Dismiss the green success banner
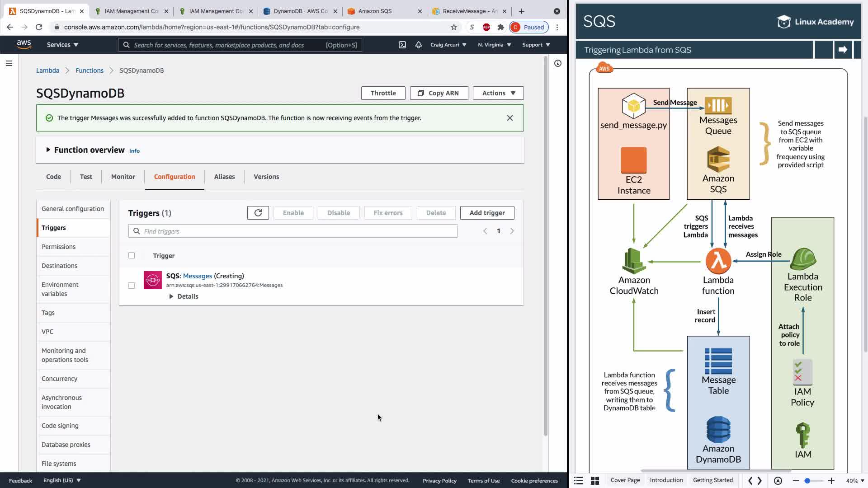 coord(509,118)
